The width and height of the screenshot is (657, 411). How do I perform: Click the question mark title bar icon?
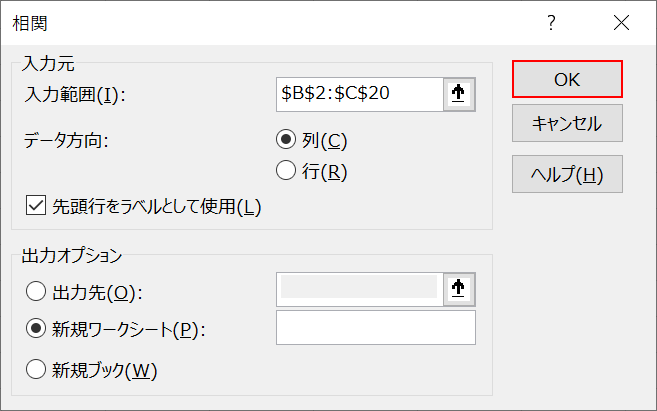(551, 22)
